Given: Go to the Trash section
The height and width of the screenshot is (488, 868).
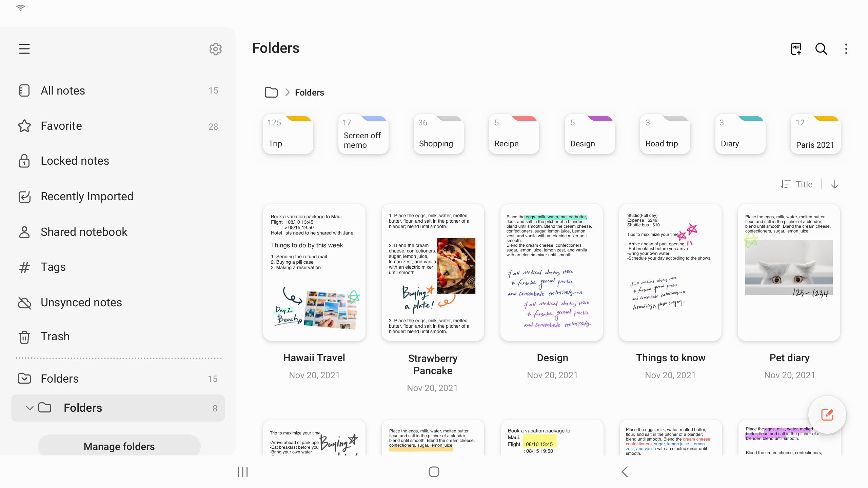Looking at the screenshot, I should (55, 336).
